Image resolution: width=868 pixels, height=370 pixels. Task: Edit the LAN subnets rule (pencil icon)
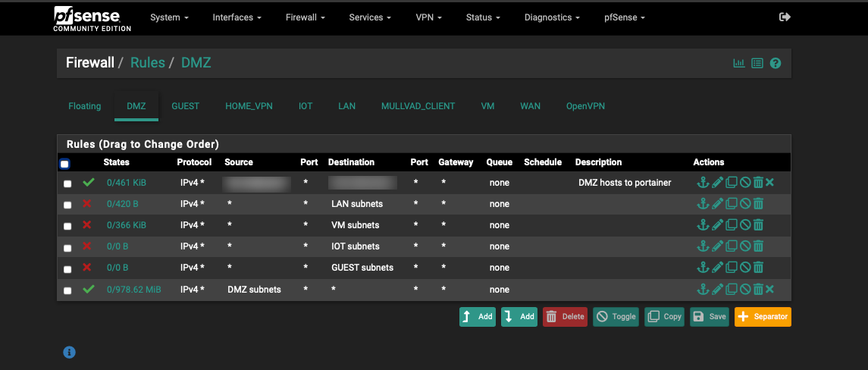[716, 204]
